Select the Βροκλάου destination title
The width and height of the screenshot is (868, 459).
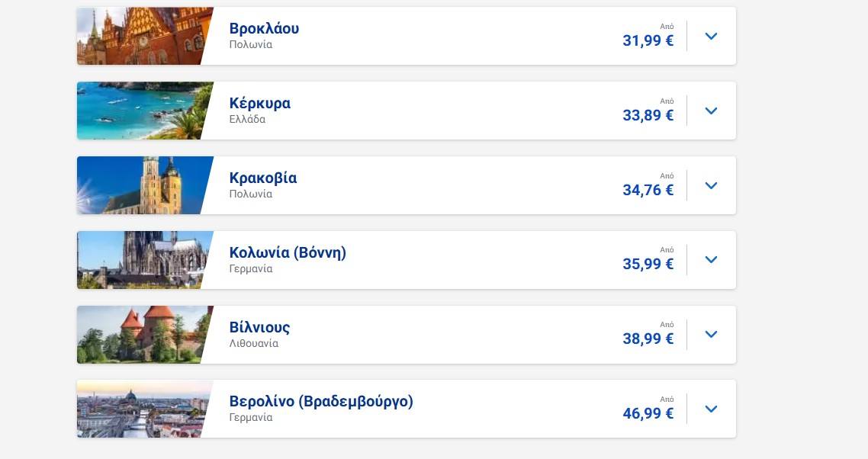[264, 29]
